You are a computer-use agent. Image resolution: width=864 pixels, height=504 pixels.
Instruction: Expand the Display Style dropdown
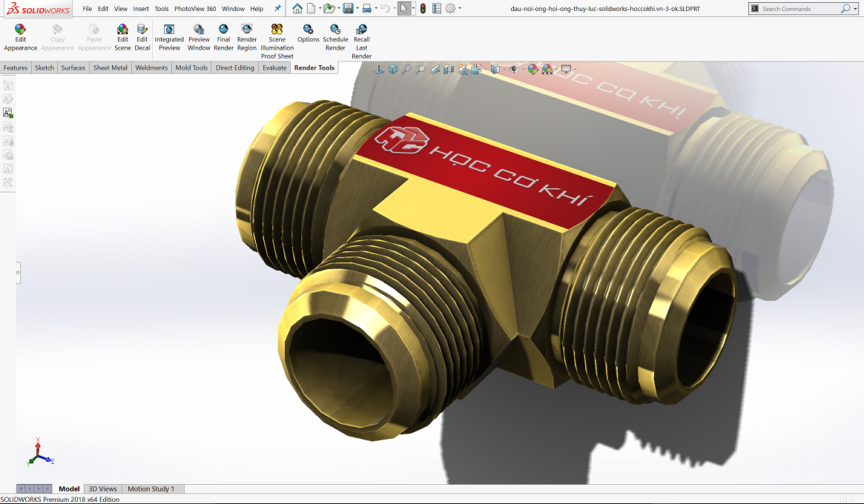(505, 70)
